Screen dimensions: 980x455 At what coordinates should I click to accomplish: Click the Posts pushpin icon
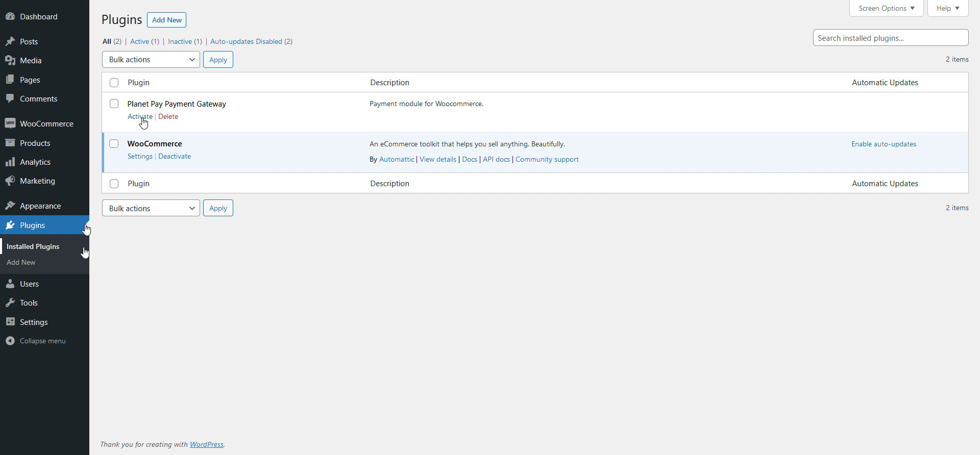(x=10, y=41)
